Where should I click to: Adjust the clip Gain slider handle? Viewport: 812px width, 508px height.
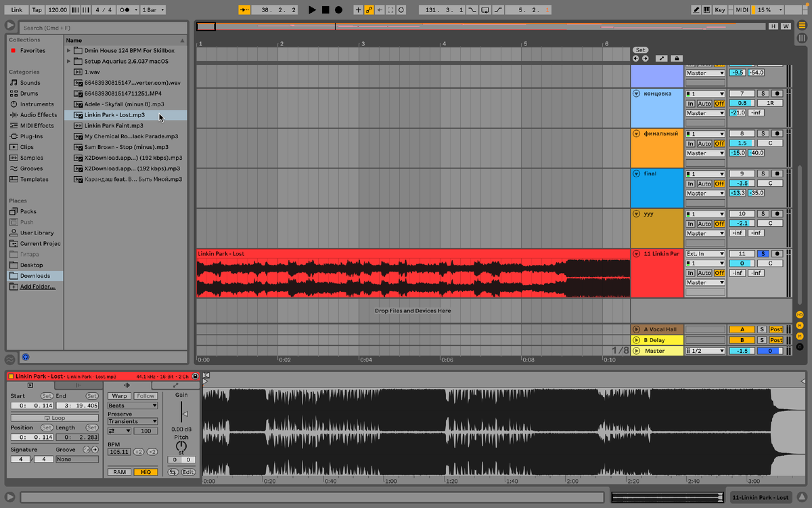pyautogui.click(x=185, y=414)
